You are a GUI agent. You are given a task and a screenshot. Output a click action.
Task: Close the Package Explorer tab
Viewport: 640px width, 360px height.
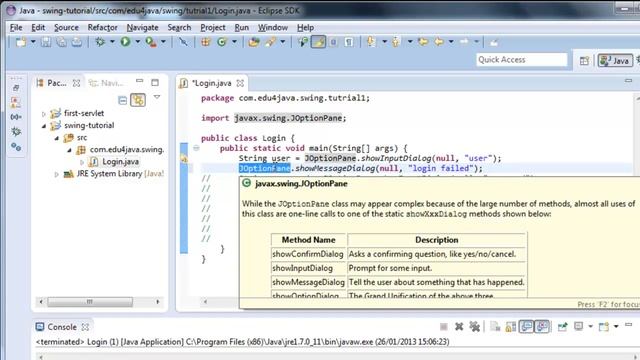coord(76,83)
